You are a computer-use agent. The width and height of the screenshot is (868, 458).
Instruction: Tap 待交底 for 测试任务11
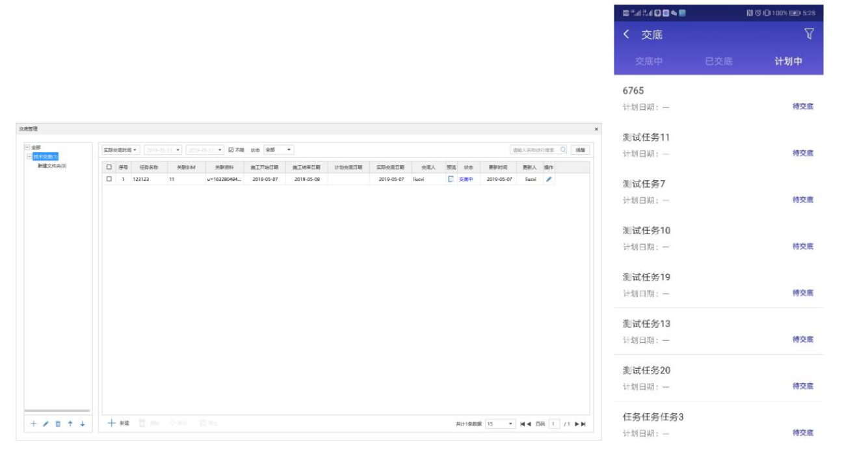pyautogui.click(x=803, y=154)
